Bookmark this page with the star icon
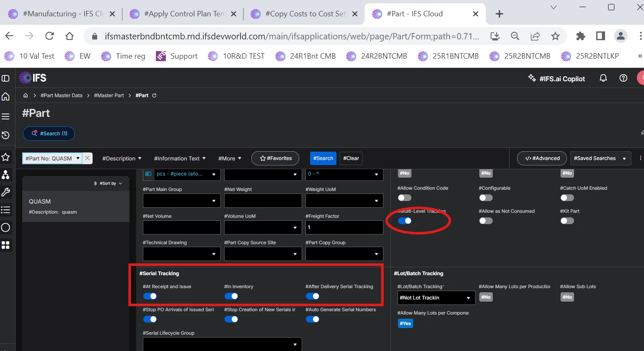 click(555, 36)
